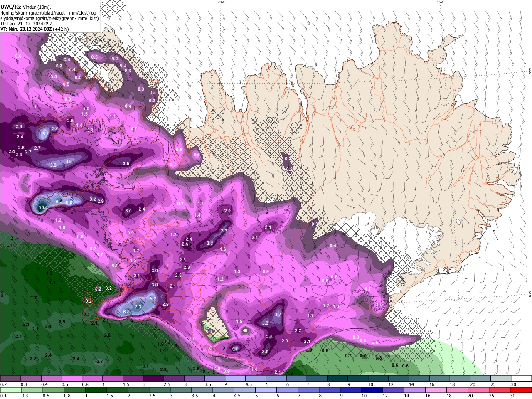Click the 7.3 precipitation value label
Screen dimensions: 532x399
point(138,307)
